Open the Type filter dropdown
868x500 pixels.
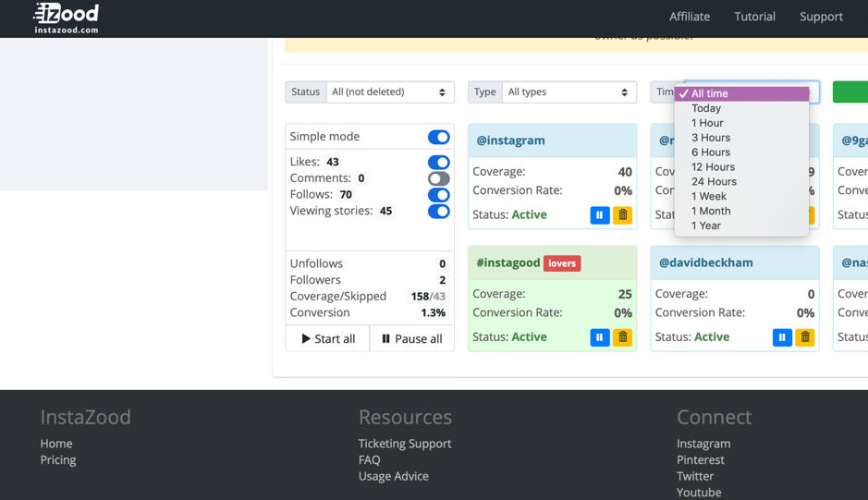569,91
